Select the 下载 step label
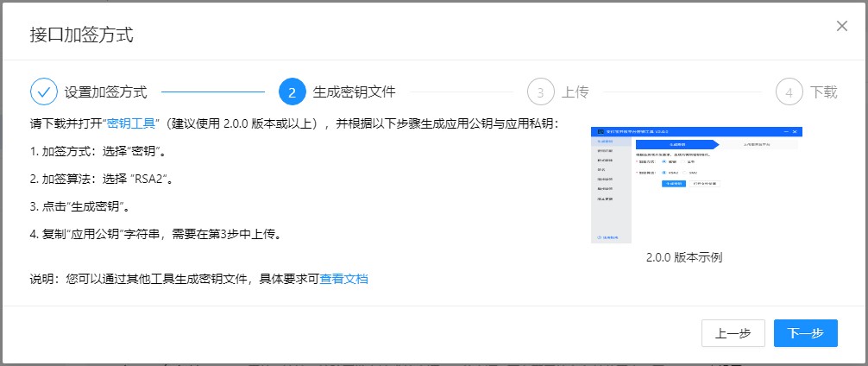Image resolution: width=868 pixels, height=366 pixels. click(x=824, y=91)
